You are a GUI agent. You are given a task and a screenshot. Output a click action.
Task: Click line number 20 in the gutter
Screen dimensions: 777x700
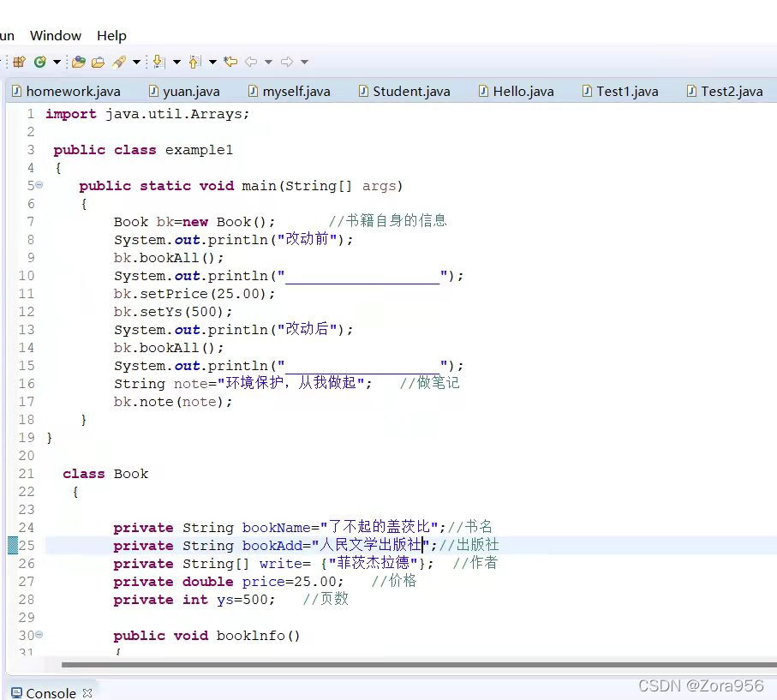point(27,456)
